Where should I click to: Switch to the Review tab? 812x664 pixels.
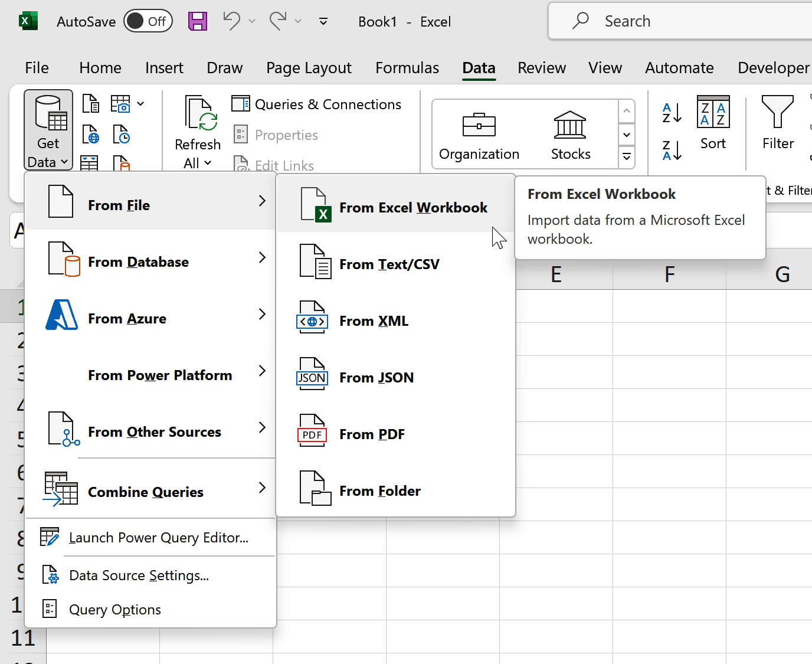click(x=542, y=68)
